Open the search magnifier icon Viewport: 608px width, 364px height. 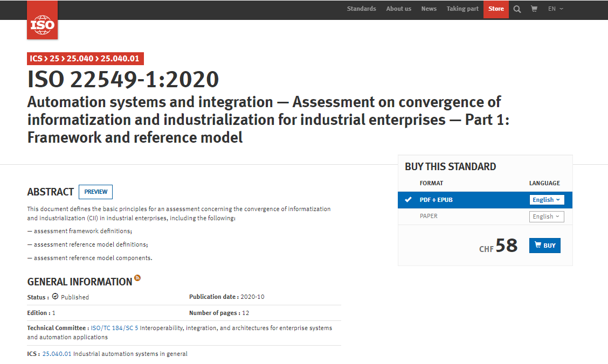(517, 9)
